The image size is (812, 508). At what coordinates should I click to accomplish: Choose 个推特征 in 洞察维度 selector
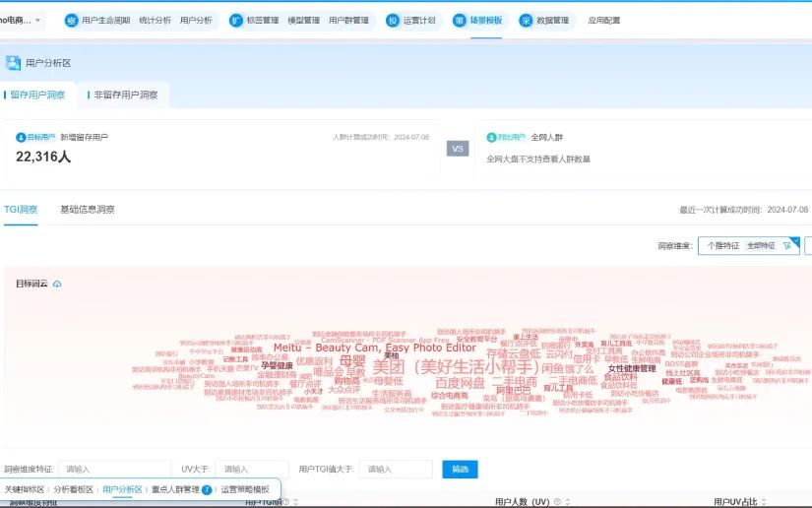tap(723, 245)
